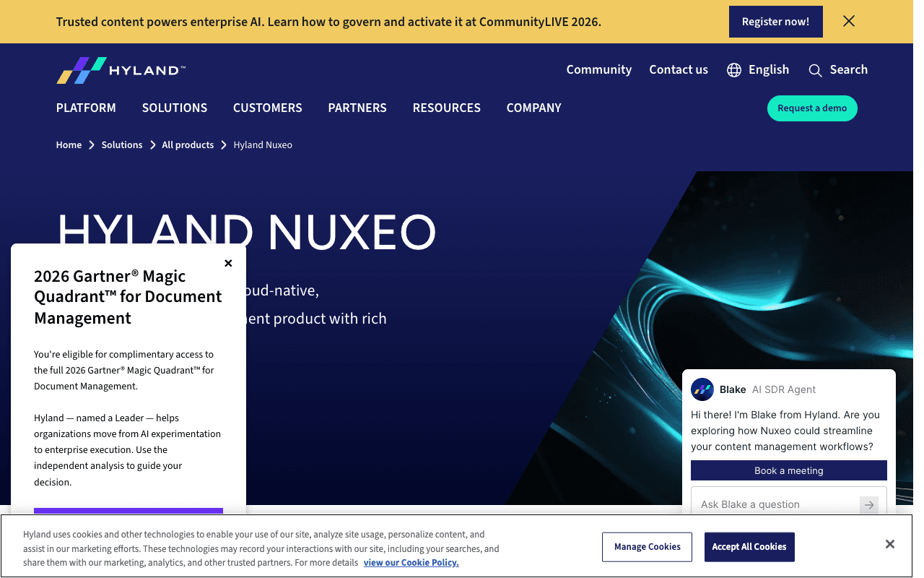
Task: Click Blake's chat avatar icon
Action: click(x=702, y=389)
